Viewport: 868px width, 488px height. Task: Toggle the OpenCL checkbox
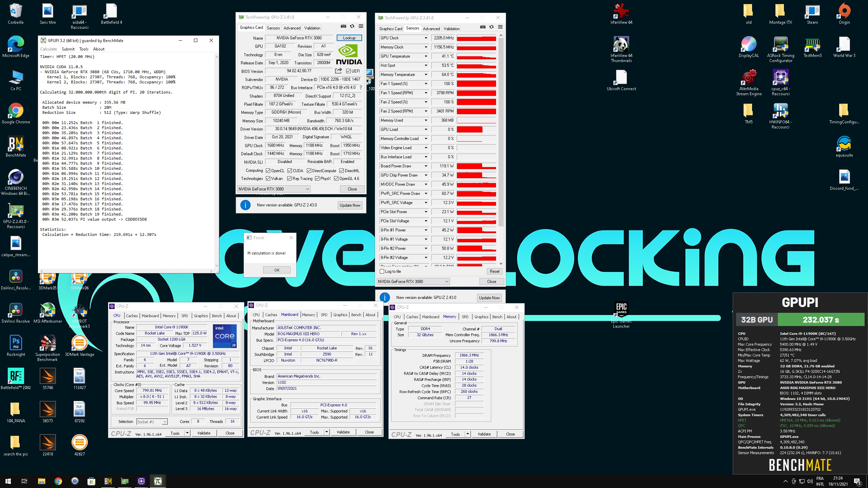(x=268, y=171)
